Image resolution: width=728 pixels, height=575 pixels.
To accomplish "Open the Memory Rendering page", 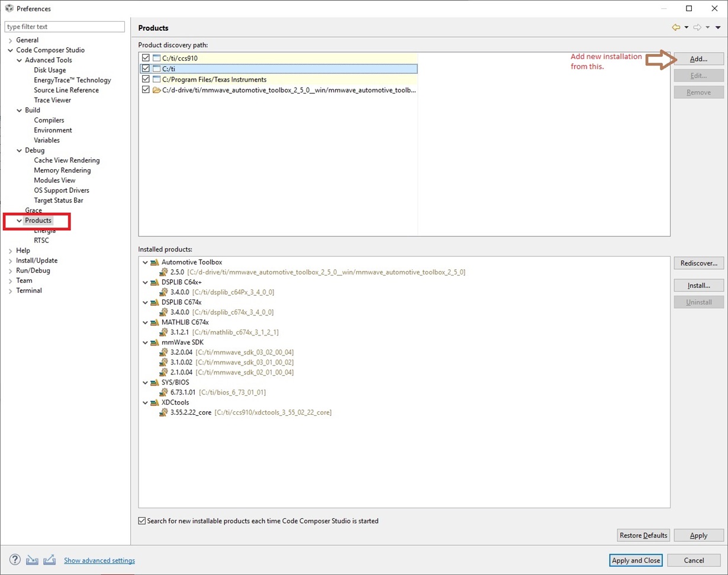I will 62,170.
